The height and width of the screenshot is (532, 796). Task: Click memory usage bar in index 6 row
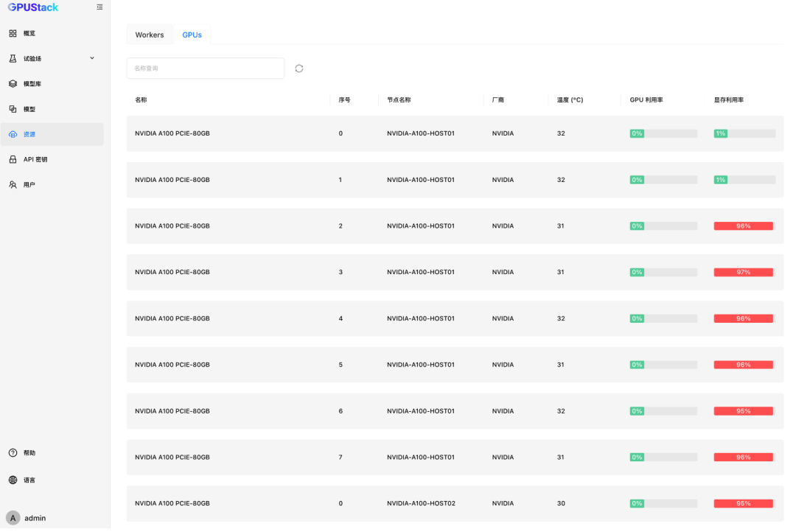tap(744, 411)
